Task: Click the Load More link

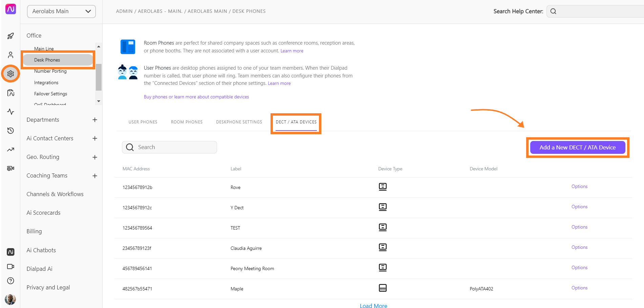Action: coord(373,305)
